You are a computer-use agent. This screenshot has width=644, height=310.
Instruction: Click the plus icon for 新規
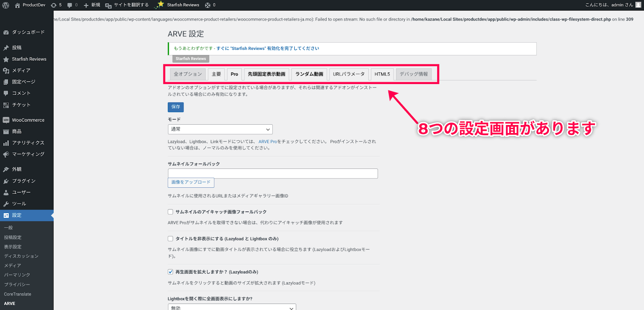[86, 5]
